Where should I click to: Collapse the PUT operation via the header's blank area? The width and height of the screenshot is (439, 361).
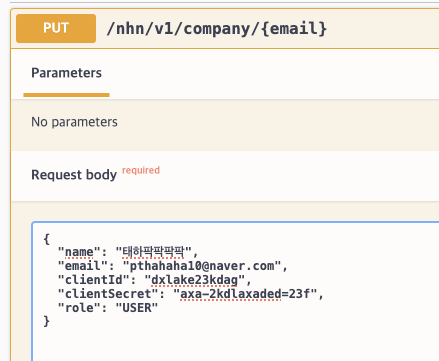[x=383, y=29]
